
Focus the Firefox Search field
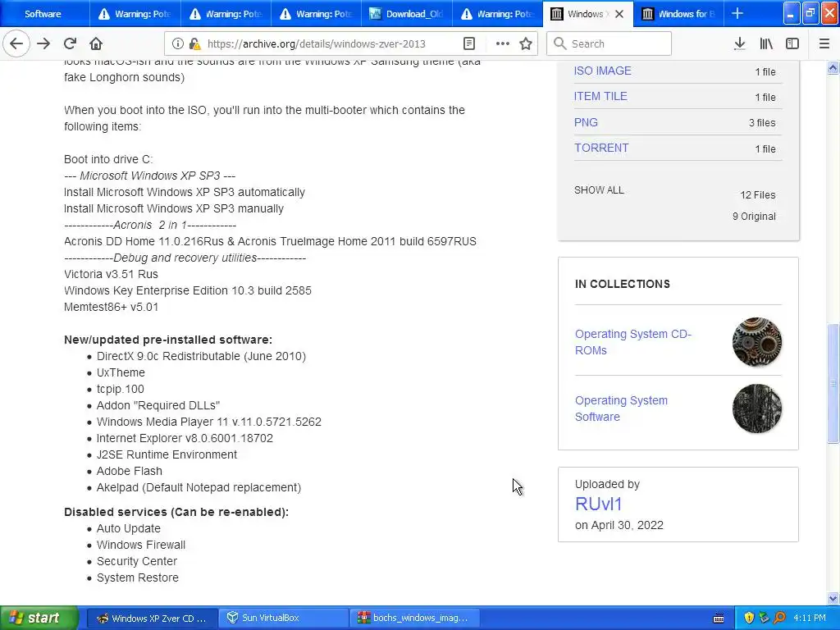click(609, 43)
